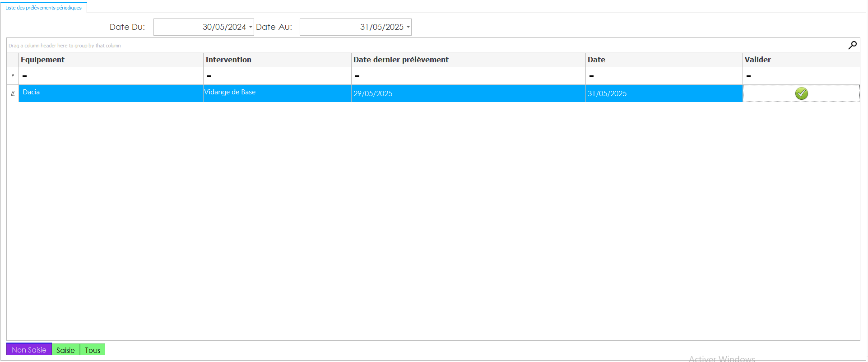The height and width of the screenshot is (362, 868).
Task: Click the equals filter icon under Equipement
Action: click(25, 76)
